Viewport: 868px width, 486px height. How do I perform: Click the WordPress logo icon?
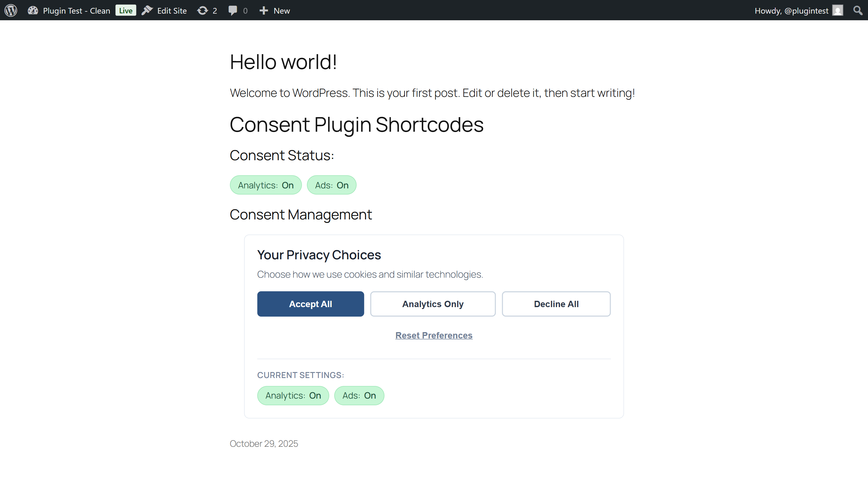(x=11, y=10)
